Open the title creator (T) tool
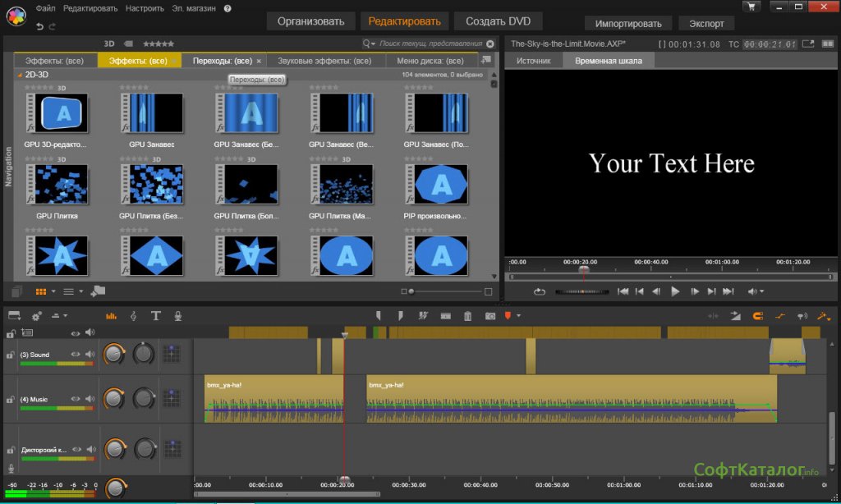 click(155, 315)
